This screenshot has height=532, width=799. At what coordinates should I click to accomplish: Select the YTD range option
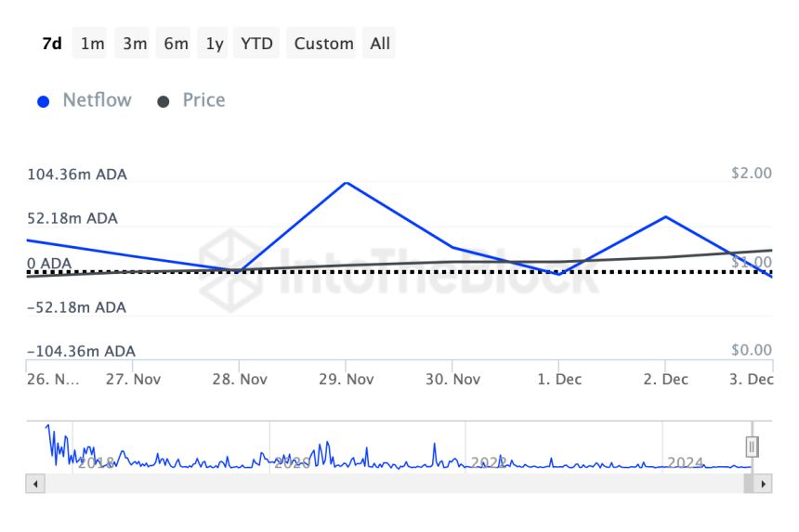(x=256, y=44)
